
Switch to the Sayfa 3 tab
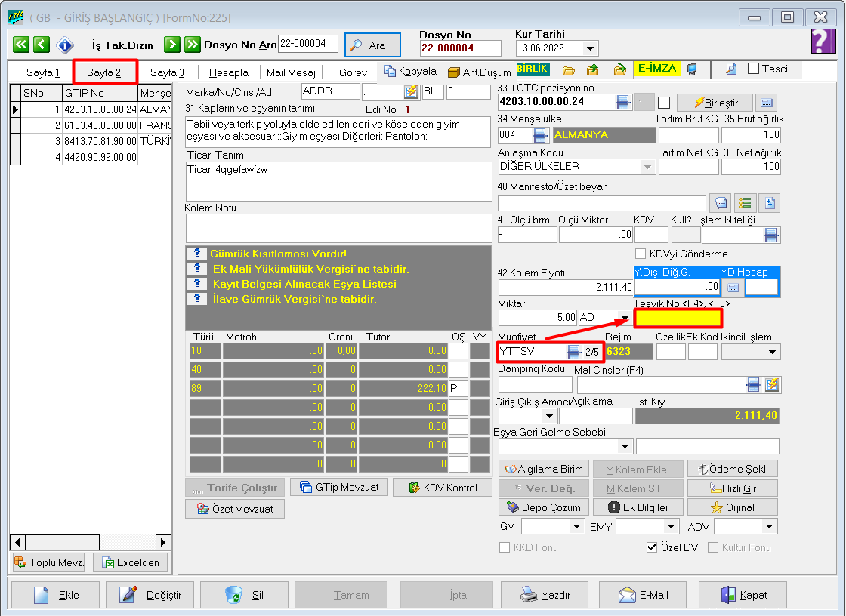[167, 72]
